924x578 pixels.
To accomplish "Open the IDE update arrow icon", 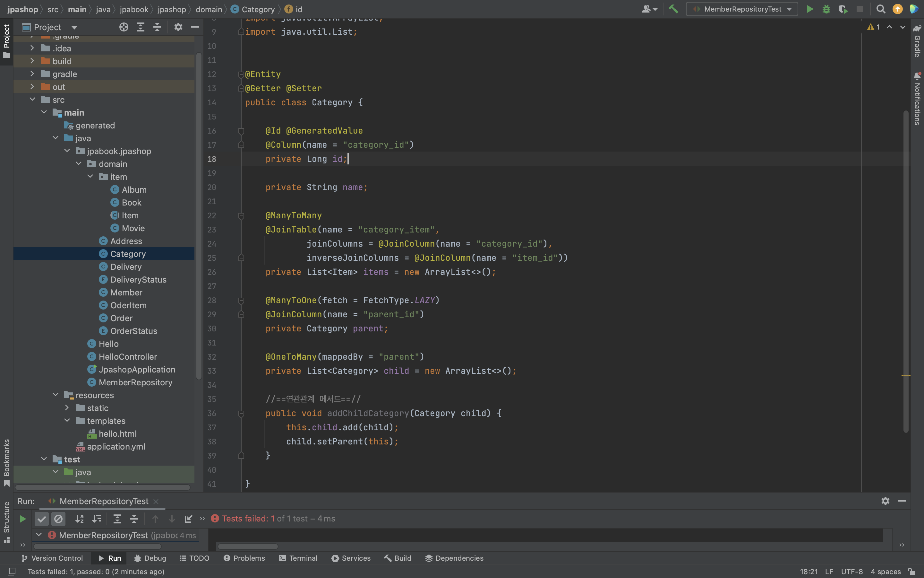I will pyautogui.click(x=897, y=9).
